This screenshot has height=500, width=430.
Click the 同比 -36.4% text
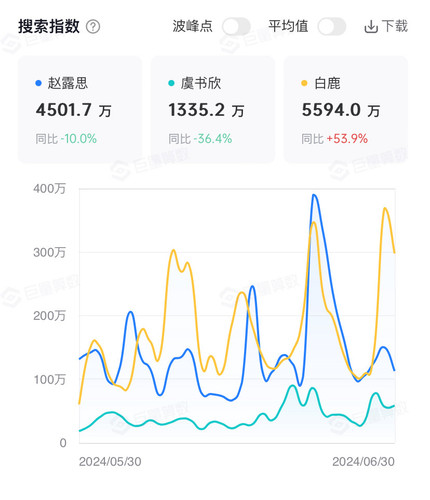click(x=200, y=139)
